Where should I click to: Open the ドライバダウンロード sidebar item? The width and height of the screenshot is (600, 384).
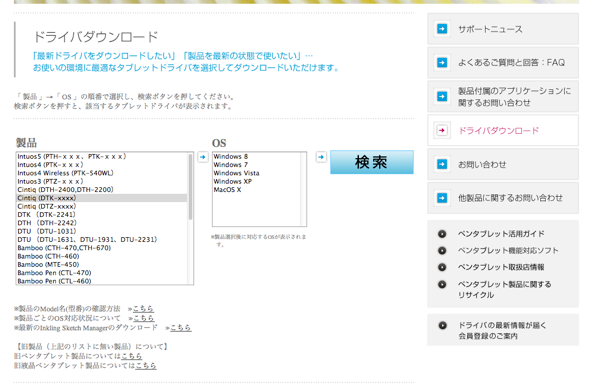coord(503,131)
